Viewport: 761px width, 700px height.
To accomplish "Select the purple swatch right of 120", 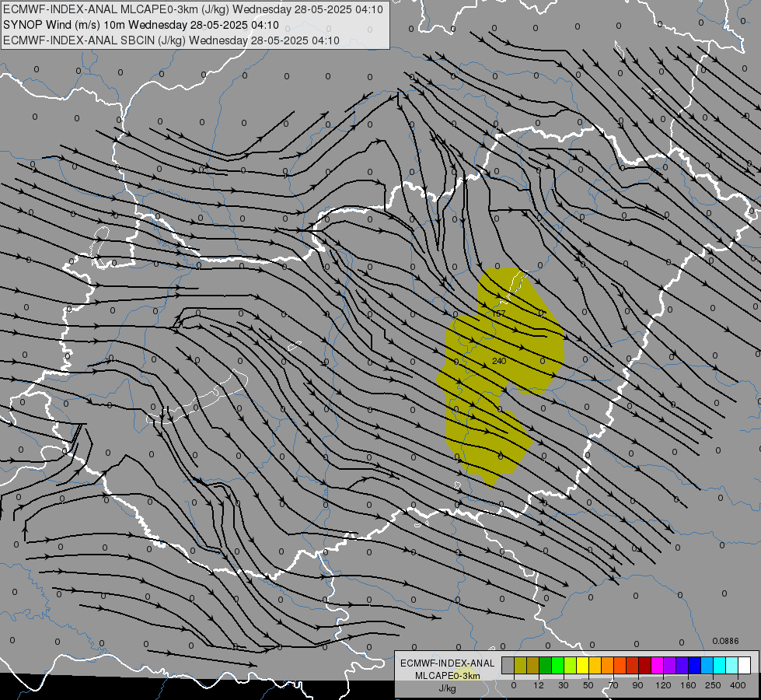I will point(670,665).
